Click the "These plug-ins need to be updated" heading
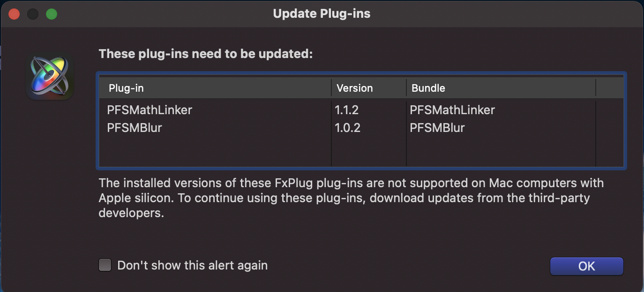 pyautogui.click(x=205, y=54)
